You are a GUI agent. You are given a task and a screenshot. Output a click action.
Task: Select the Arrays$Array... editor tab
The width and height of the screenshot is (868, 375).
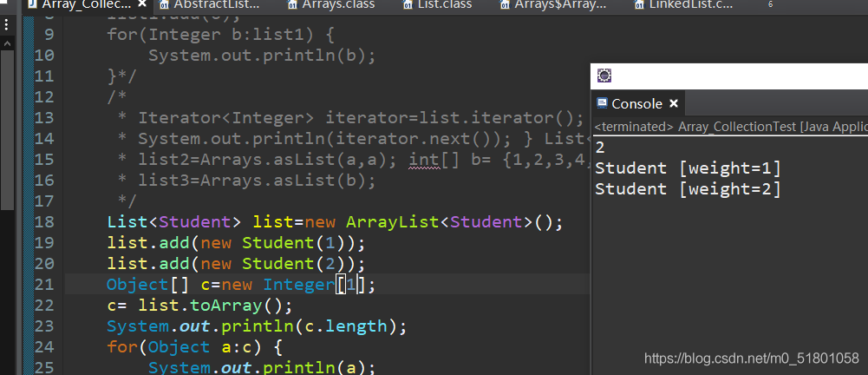click(x=560, y=4)
